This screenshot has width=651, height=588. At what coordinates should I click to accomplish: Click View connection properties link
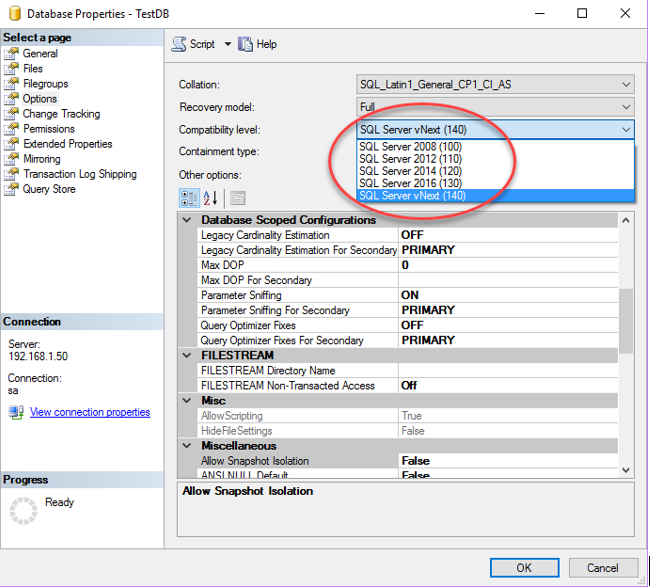pos(89,412)
